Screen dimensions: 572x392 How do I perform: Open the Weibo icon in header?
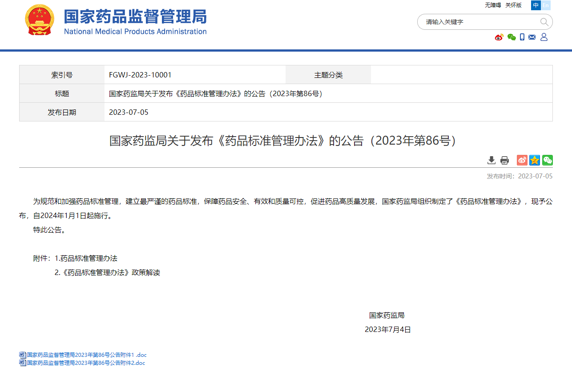[x=499, y=37]
